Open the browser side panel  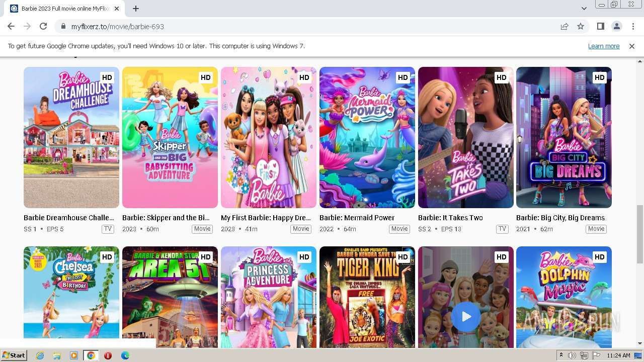pyautogui.click(x=600, y=26)
